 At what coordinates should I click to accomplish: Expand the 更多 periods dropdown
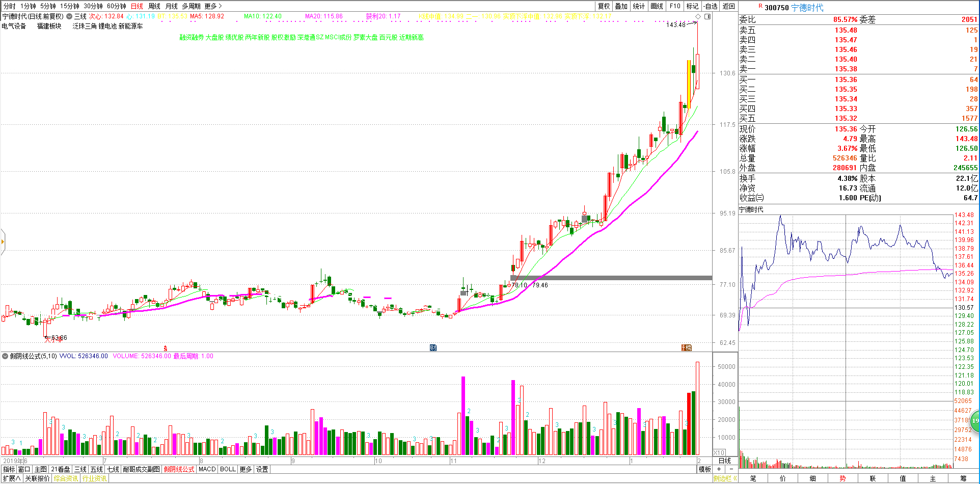(x=213, y=6)
